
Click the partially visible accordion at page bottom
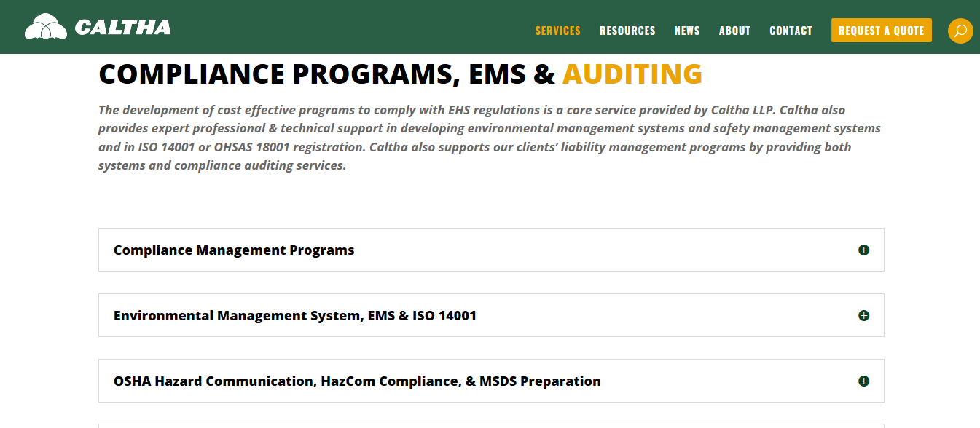[491, 426]
